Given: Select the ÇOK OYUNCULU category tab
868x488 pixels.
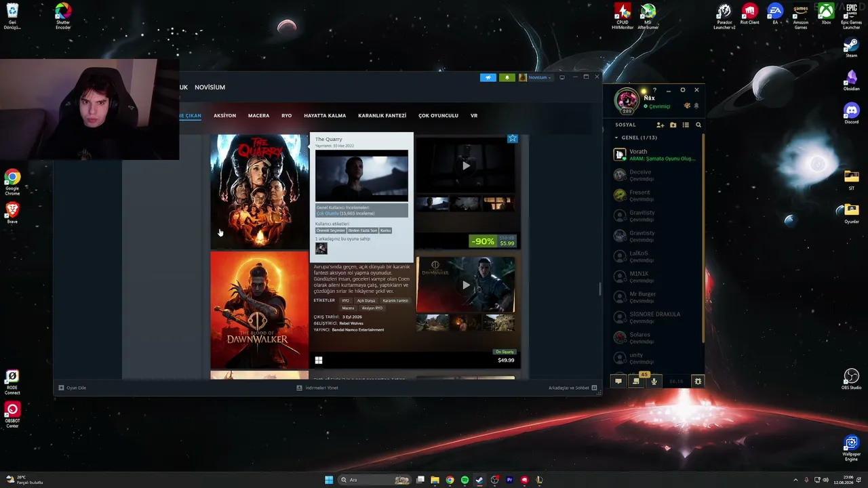Looking at the screenshot, I should point(438,116).
